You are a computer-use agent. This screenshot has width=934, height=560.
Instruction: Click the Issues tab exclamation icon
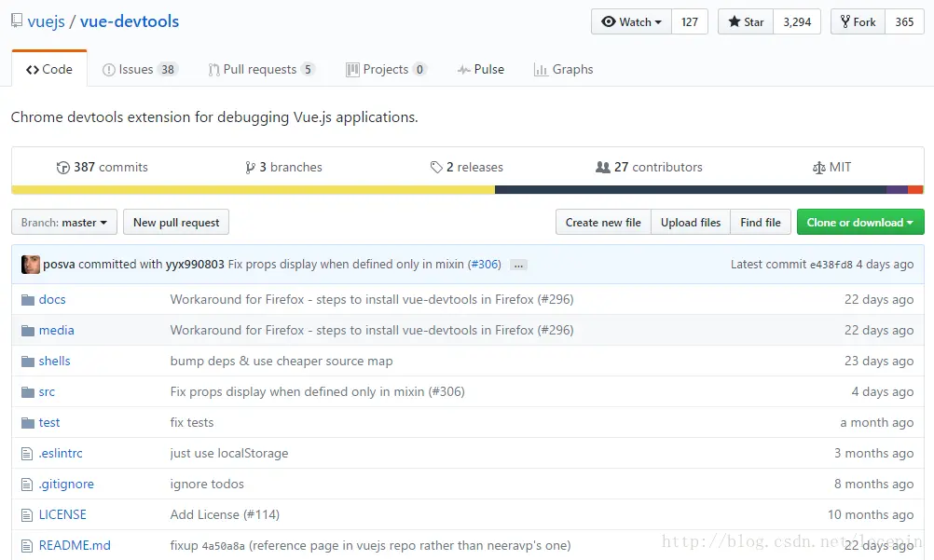pyautogui.click(x=108, y=70)
